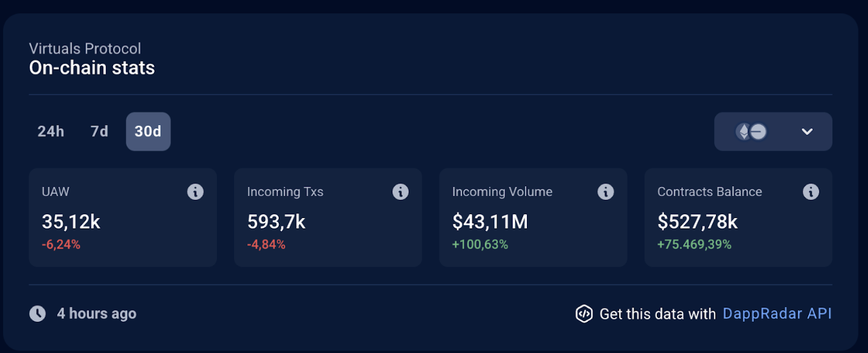The height and width of the screenshot is (353, 868).
Task: Click the 'UAW' card label
Action: (x=55, y=191)
